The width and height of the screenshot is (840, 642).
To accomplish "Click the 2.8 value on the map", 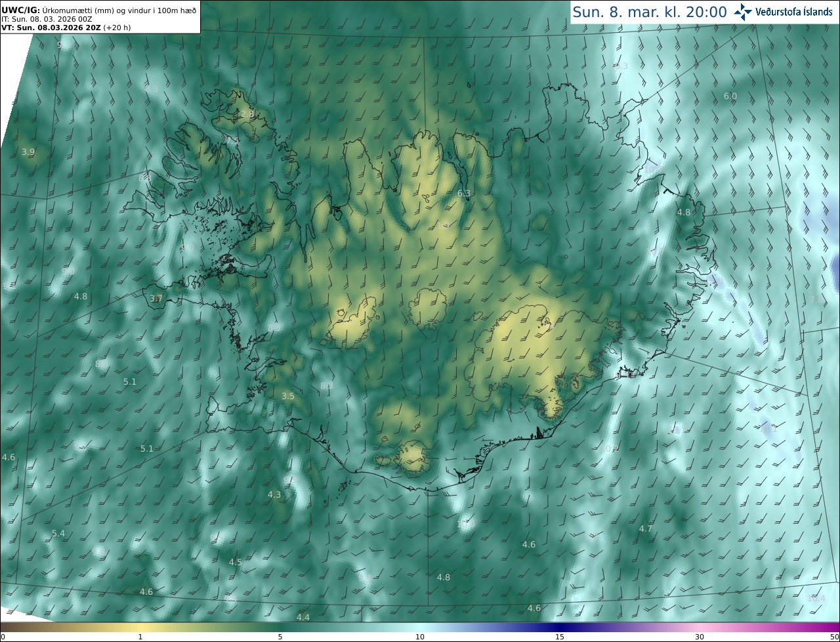I will (x=247, y=114).
